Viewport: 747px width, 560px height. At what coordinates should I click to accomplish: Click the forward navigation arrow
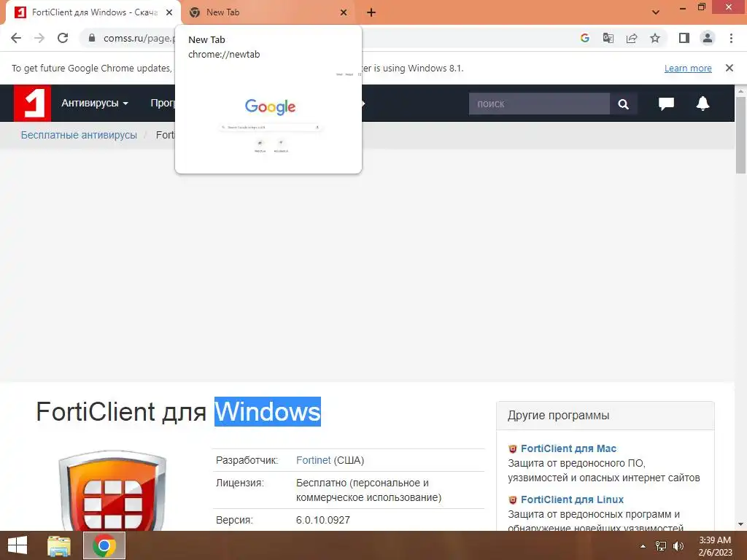pyautogui.click(x=39, y=38)
